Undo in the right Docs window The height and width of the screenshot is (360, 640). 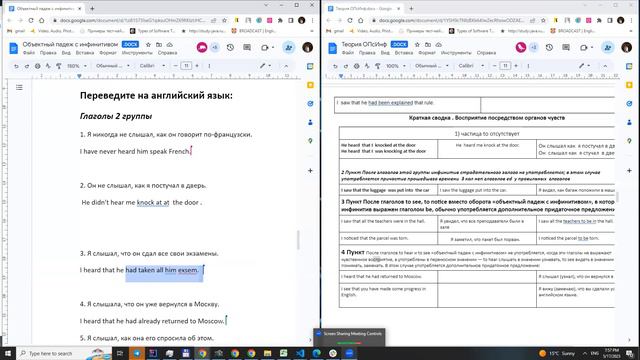click(335, 66)
